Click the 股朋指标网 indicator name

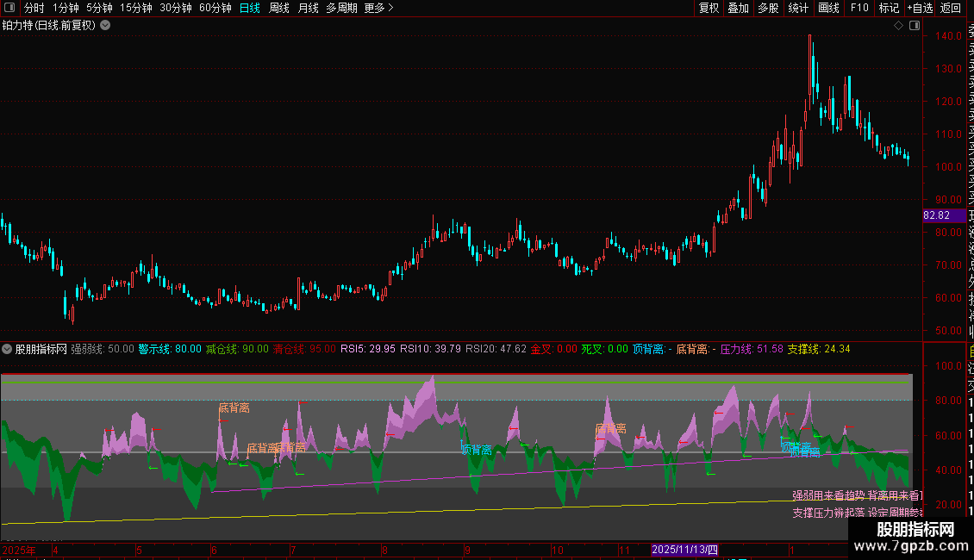coord(41,349)
